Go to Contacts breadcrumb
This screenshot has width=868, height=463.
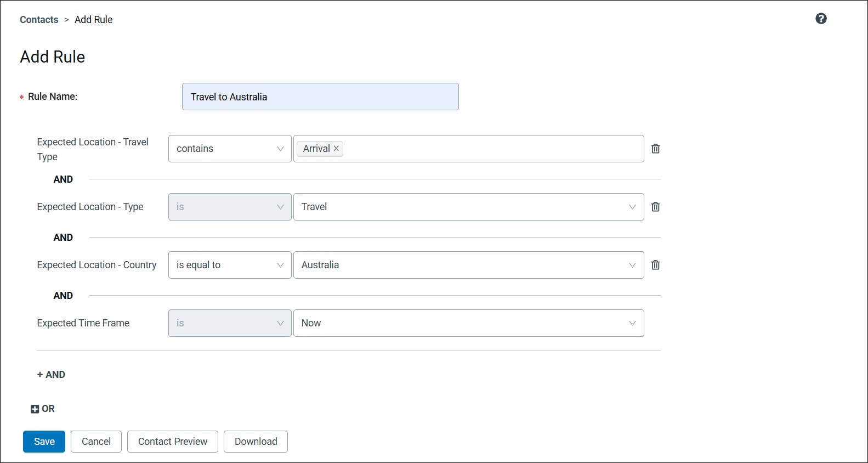click(39, 20)
